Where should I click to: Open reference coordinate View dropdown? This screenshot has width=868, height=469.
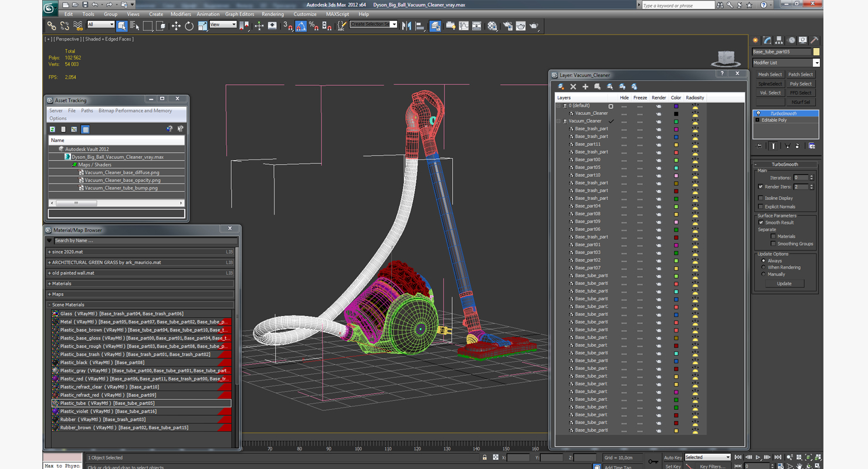point(223,25)
